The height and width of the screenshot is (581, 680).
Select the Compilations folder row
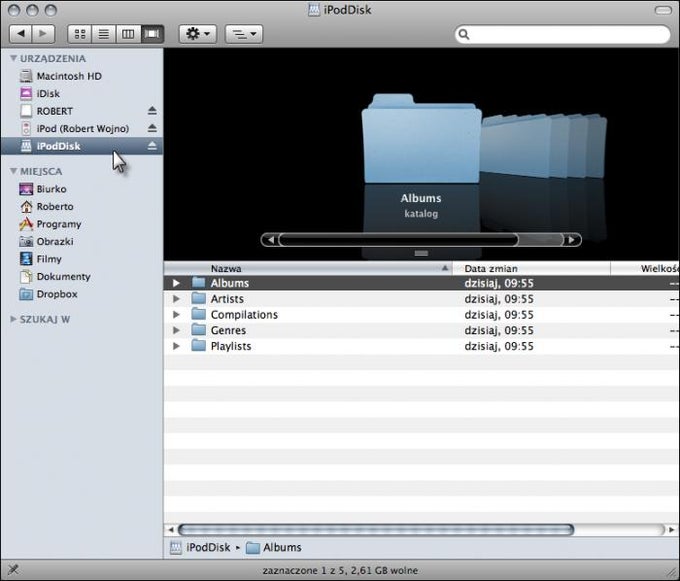(422, 314)
